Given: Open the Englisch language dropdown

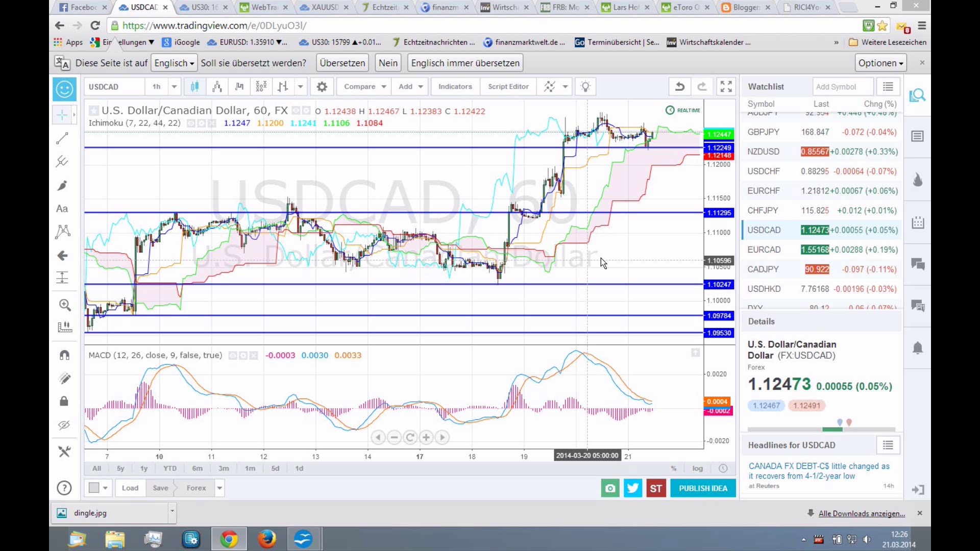Looking at the screenshot, I should pos(175,63).
